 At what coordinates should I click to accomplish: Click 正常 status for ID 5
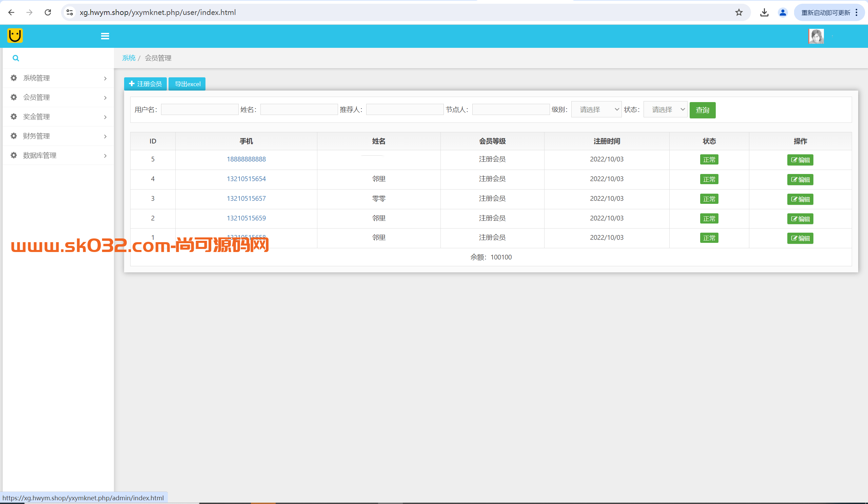[709, 160]
